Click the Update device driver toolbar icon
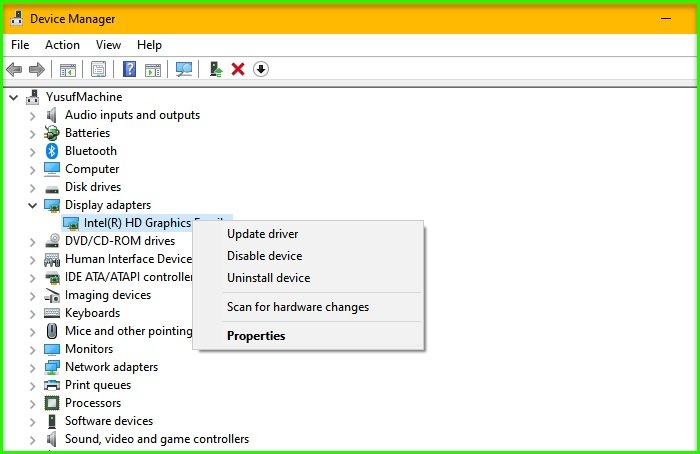Screen dimensions: 700x454 point(216,69)
